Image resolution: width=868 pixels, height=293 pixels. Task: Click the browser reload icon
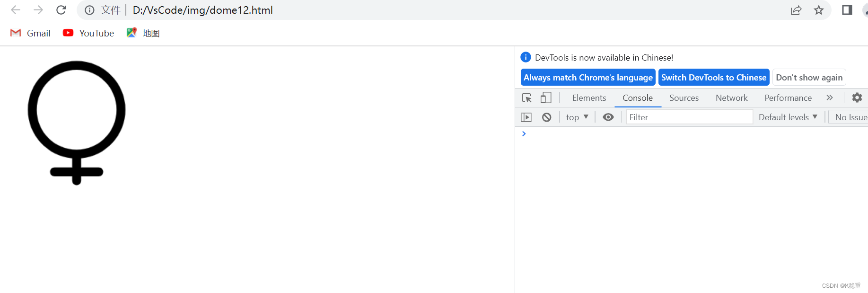click(x=61, y=10)
